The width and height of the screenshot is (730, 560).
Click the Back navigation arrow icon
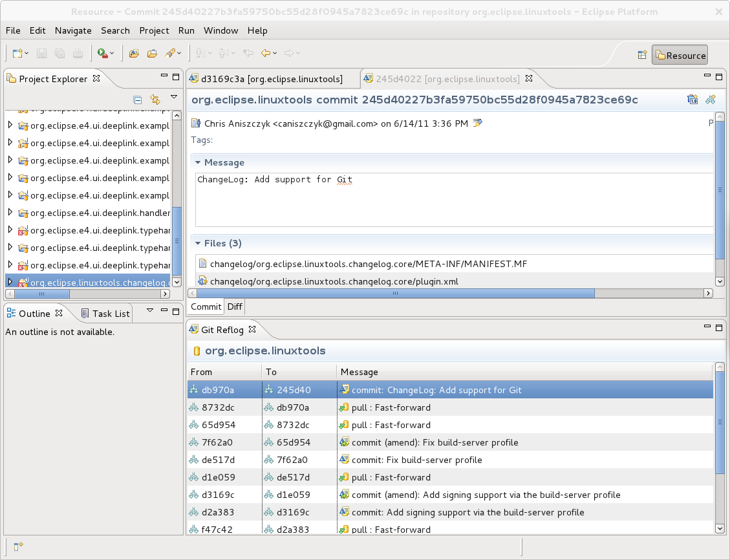pyautogui.click(x=266, y=53)
